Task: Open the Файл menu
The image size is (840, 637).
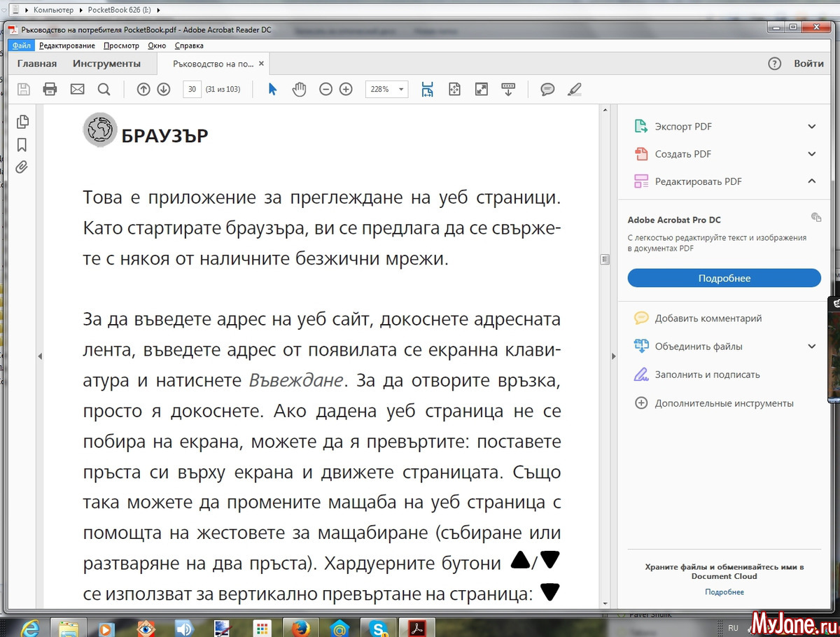Action: [x=21, y=45]
